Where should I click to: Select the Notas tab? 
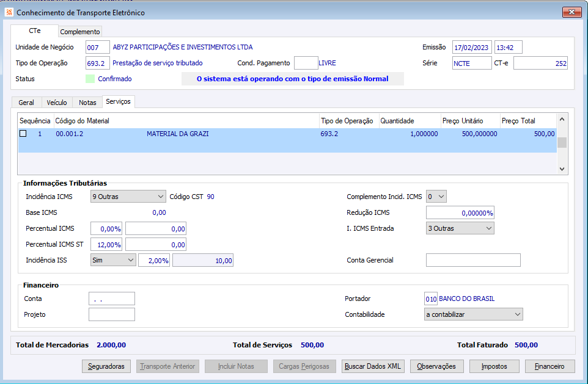coord(87,103)
